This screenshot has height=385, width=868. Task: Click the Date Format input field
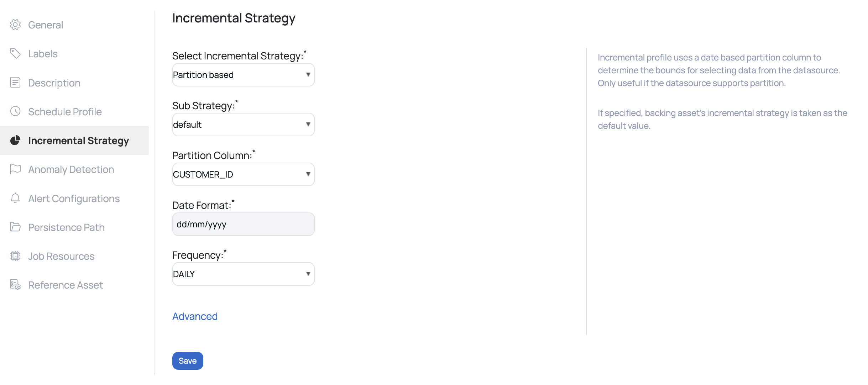(243, 224)
